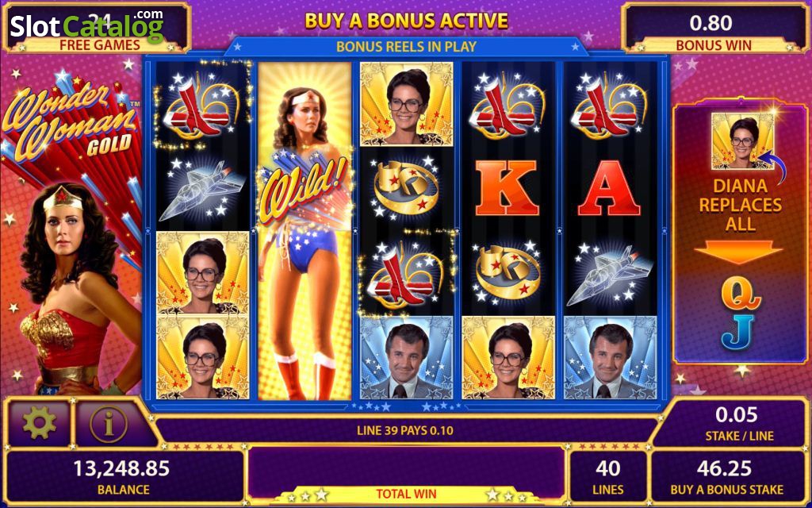Select the red K symbol on reel four
Image resolution: width=812 pixels, height=508 pixels.
507,188
